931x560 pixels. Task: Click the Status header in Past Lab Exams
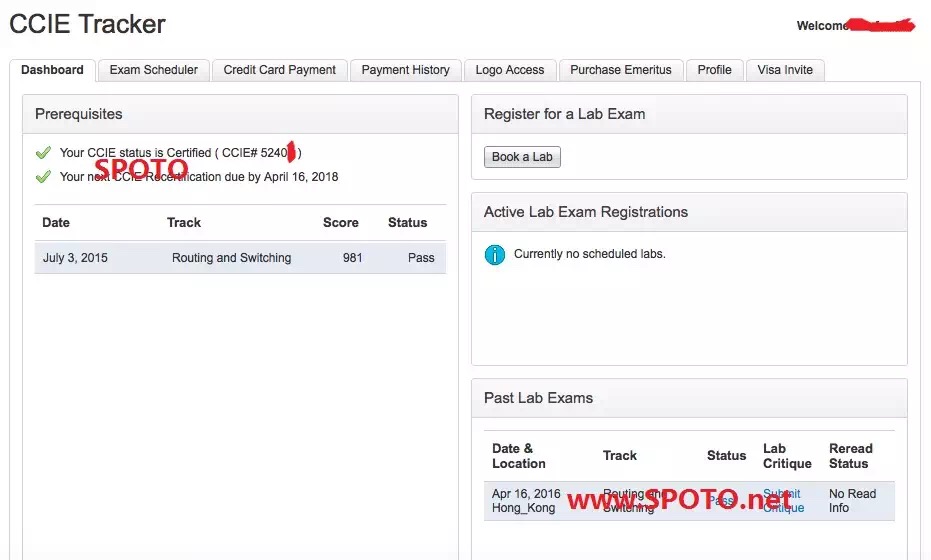click(727, 455)
